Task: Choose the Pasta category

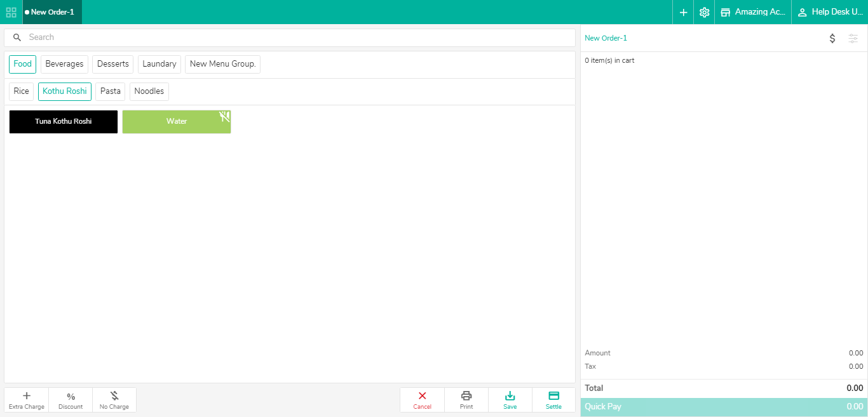Action: click(111, 91)
